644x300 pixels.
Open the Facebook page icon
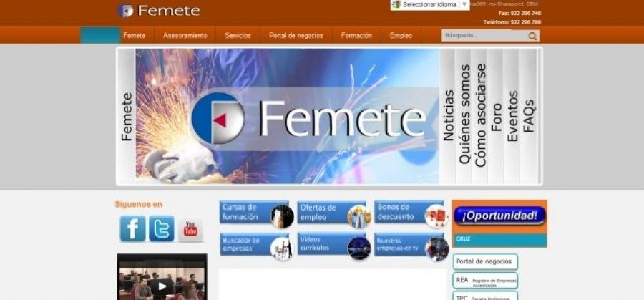(x=132, y=228)
